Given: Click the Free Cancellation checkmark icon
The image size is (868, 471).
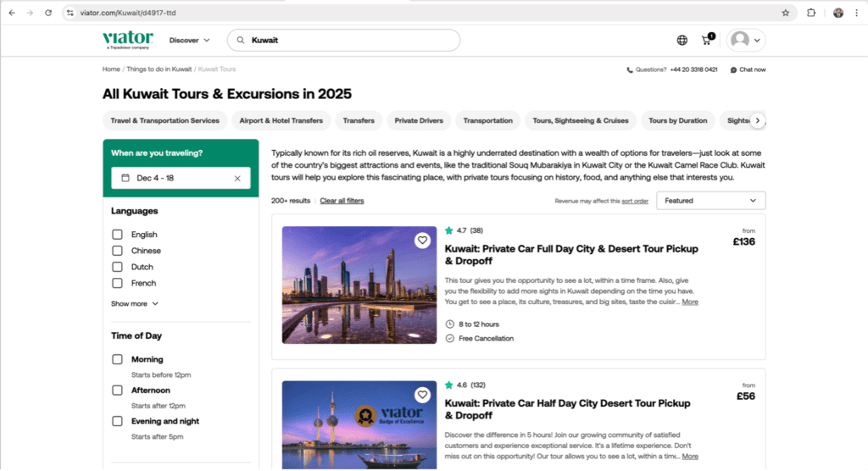Looking at the screenshot, I should [x=450, y=338].
